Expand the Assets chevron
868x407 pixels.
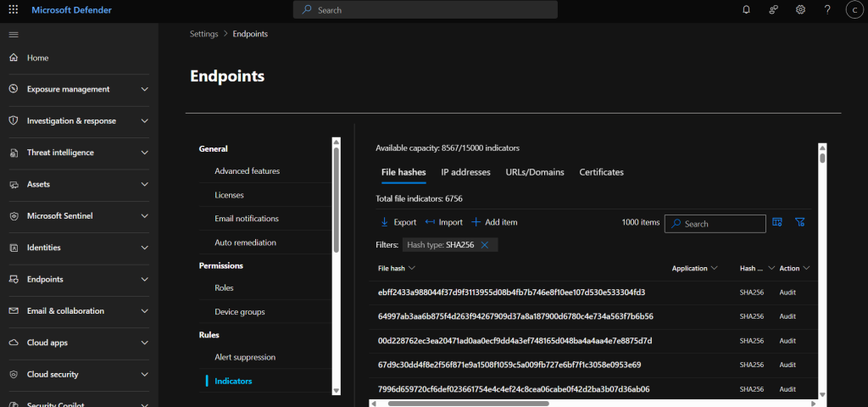144,184
